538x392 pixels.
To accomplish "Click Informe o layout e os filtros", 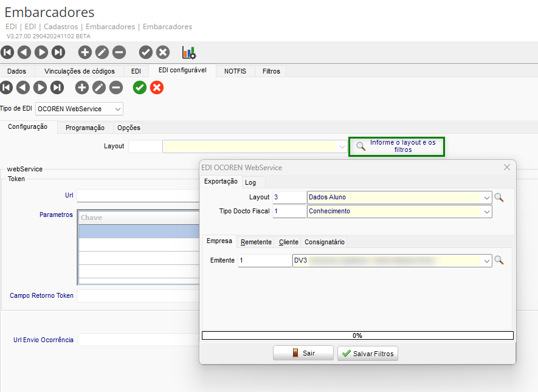I will pyautogui.click(x=396, y=146).
